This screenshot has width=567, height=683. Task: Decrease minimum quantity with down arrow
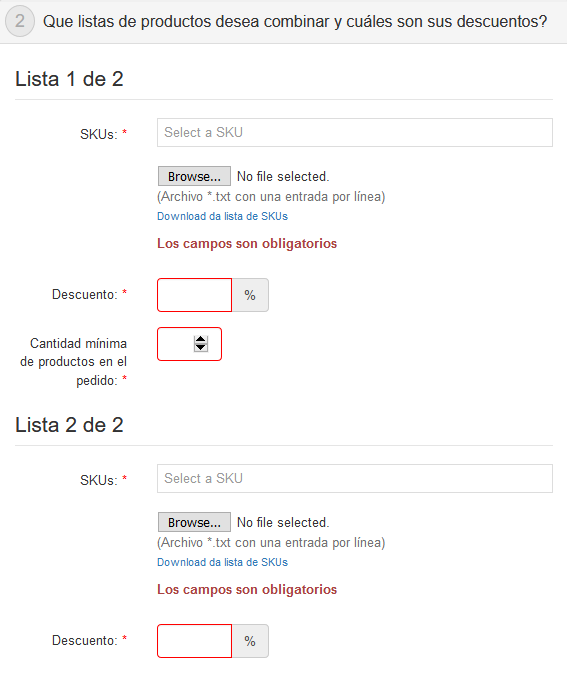click(200, 348)
